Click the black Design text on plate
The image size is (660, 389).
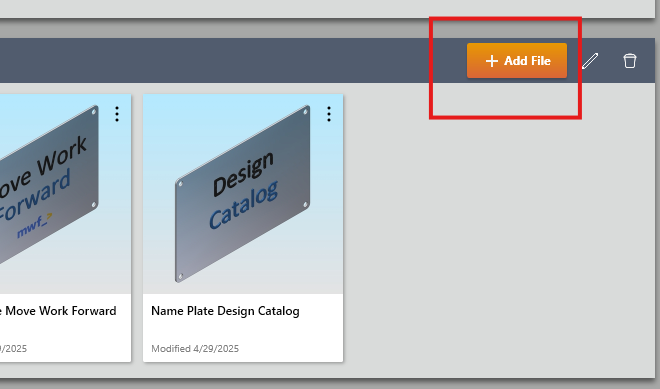[x=243, y=174]
